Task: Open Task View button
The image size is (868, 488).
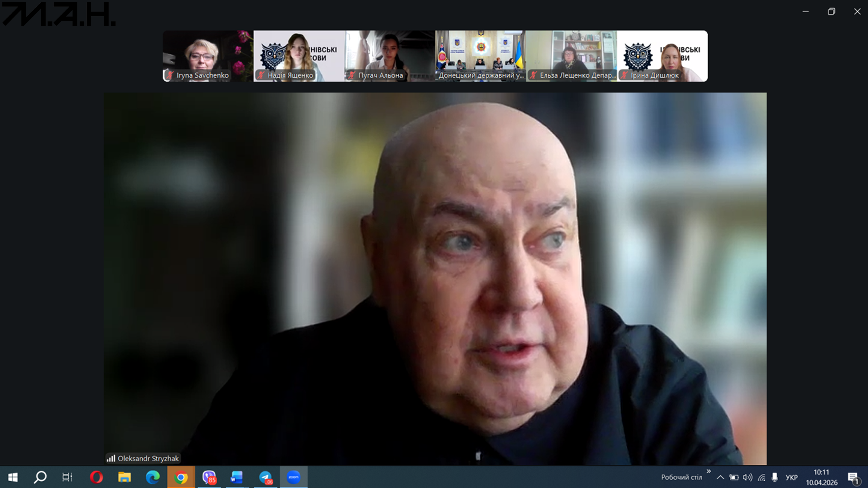Action: point(67,477)
